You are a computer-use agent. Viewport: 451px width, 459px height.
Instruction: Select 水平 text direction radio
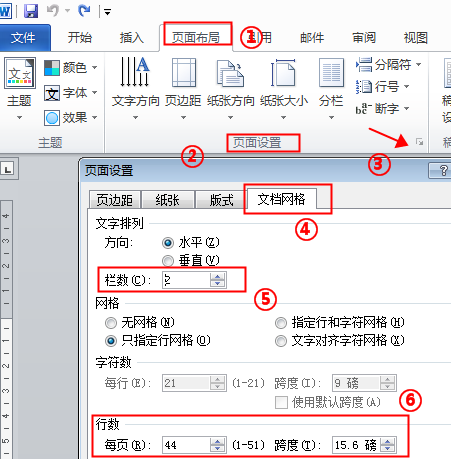point(168,243)
